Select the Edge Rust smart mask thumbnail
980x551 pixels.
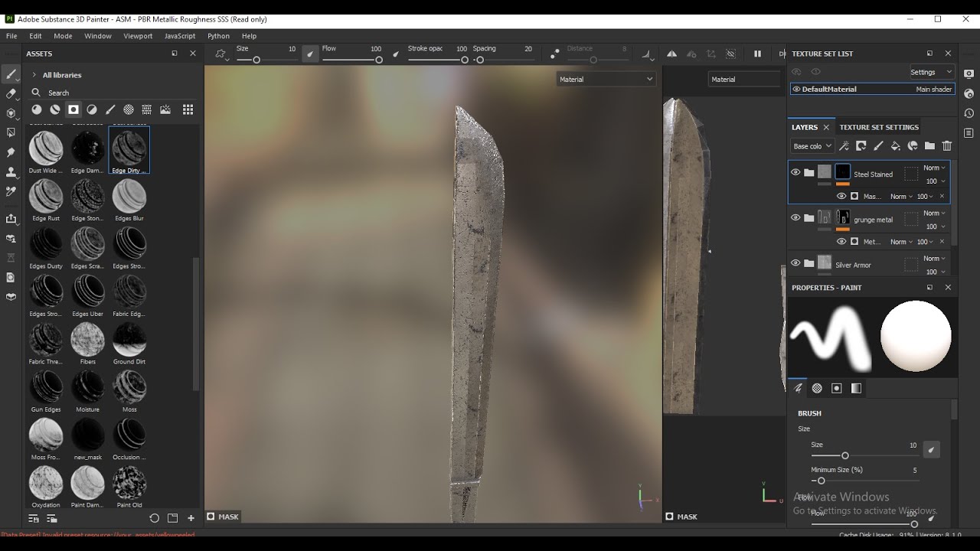(x=46, y=201)
